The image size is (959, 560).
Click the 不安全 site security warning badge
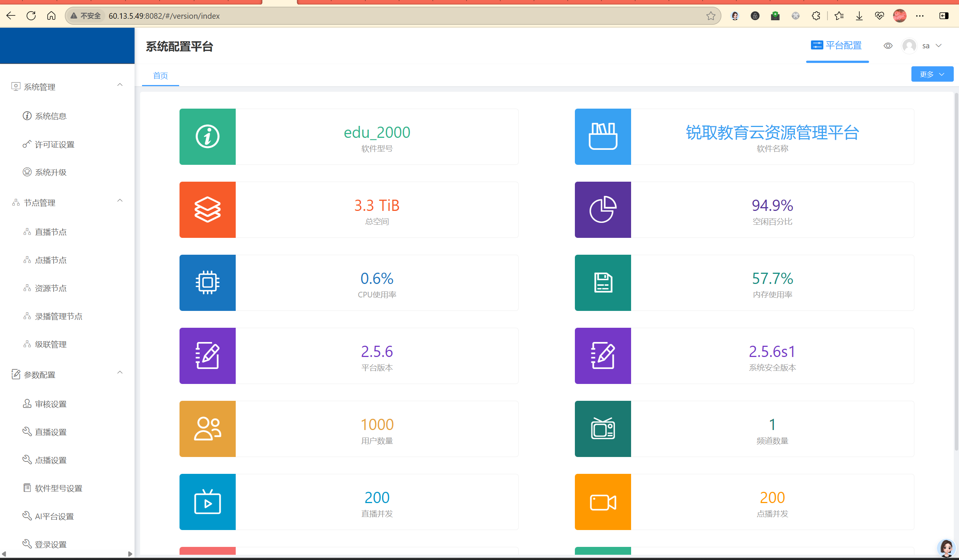tap(86, 16)
